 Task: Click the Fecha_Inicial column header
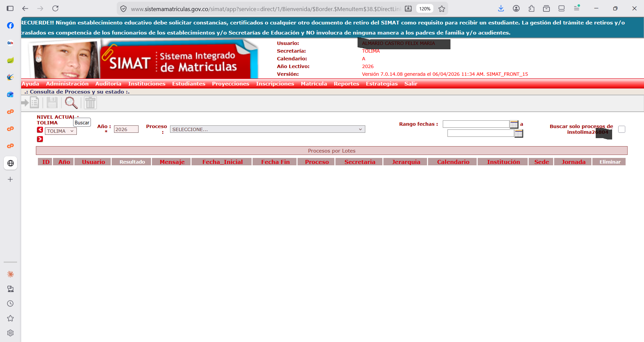click(x=222, y=162)
